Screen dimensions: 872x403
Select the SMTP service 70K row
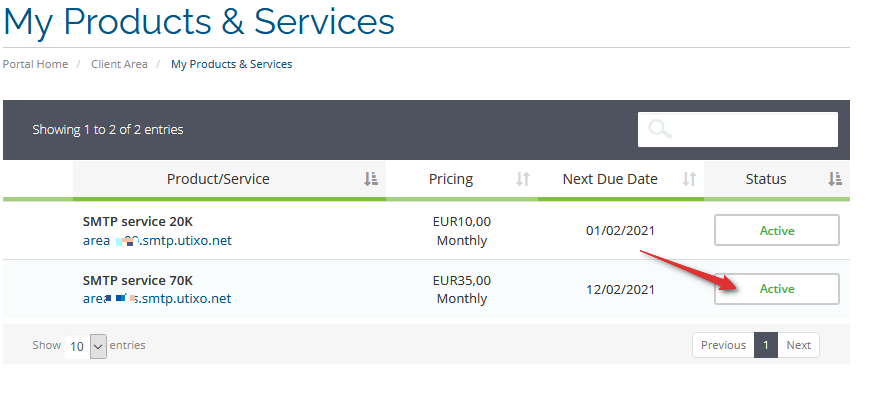[x=426, y=289]
